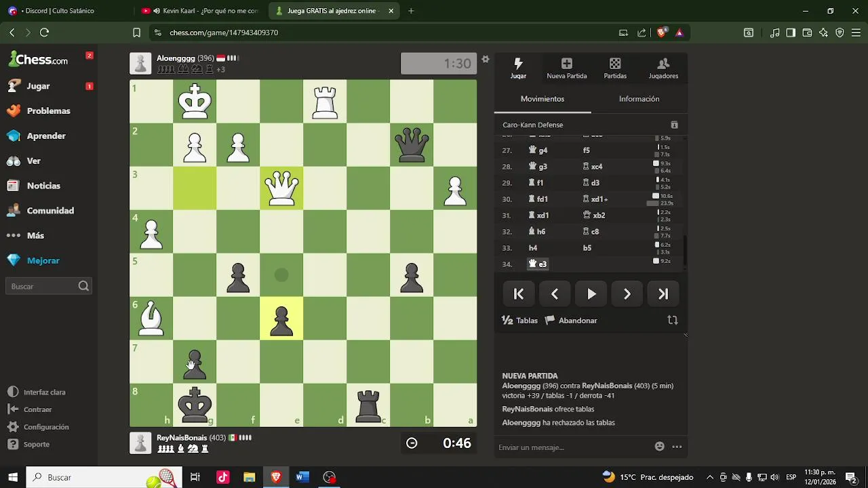
Task: Open the Jugar sidebar menu
Action: [x=38, y=86]
